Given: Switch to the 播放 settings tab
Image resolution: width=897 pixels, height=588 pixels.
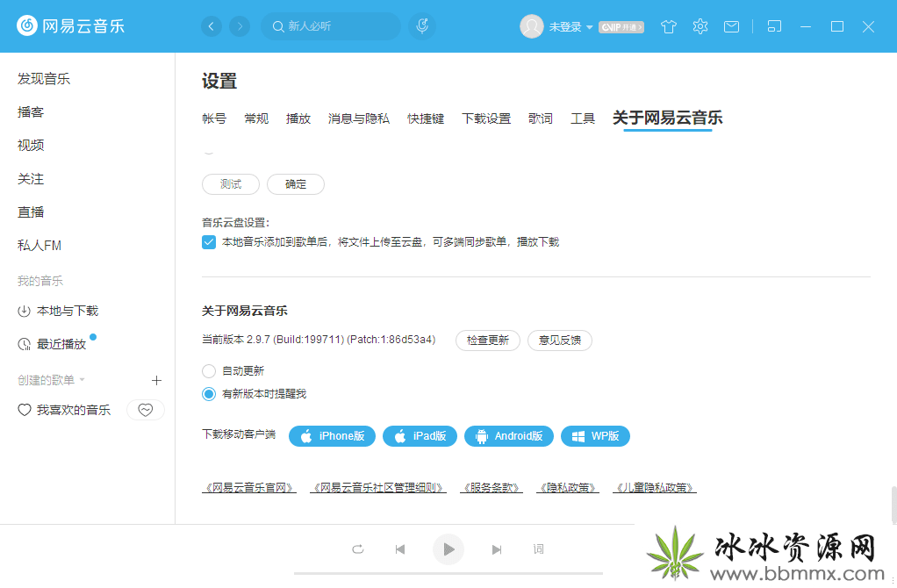Looking at the screenshot, I should coord(298,118).
